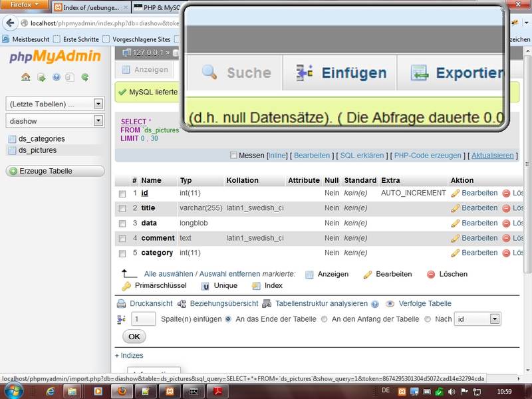The image size is (532, 399).
Task: Click the table icon beside ds_categories
Action: point(12,139)
